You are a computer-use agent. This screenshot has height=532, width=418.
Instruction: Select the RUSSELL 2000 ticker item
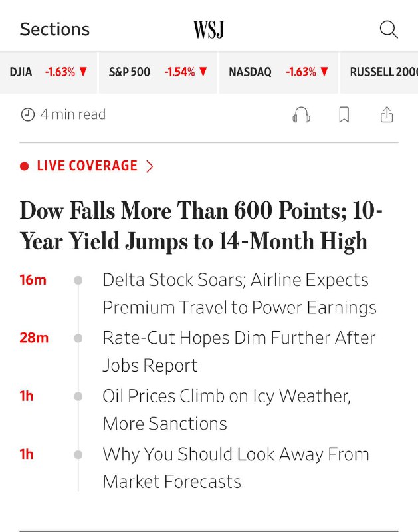click(x=379, y=72)
